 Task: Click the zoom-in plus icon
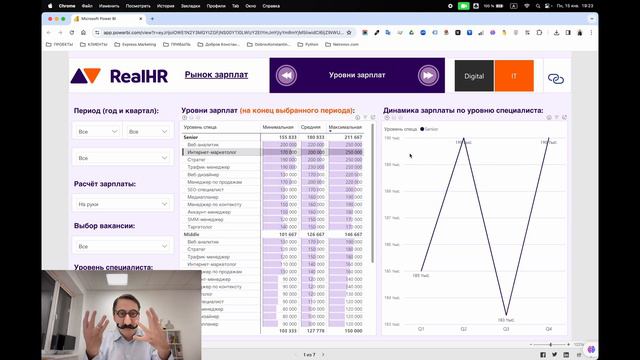(568, 344)
